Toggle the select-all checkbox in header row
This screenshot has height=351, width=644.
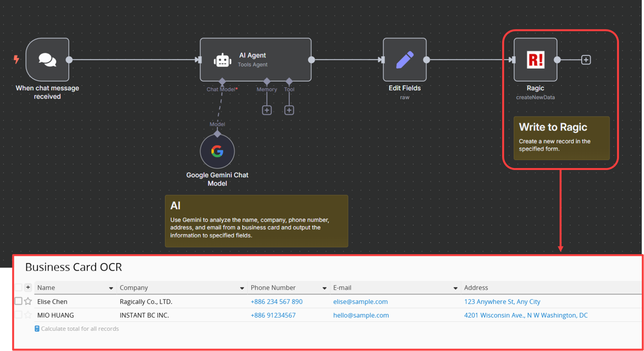[18, 287]
